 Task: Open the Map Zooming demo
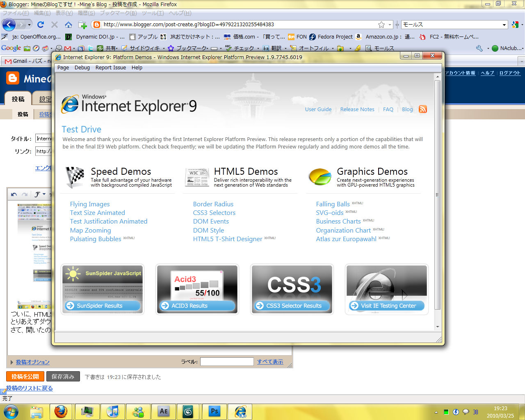[x=90, y=231]
